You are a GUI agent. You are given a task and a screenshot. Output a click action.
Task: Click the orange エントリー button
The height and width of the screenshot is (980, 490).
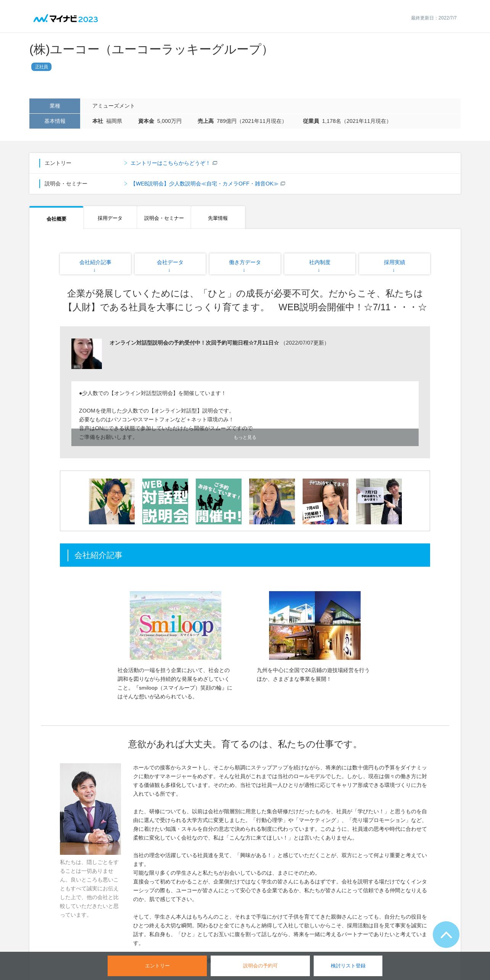pos(157,966)
